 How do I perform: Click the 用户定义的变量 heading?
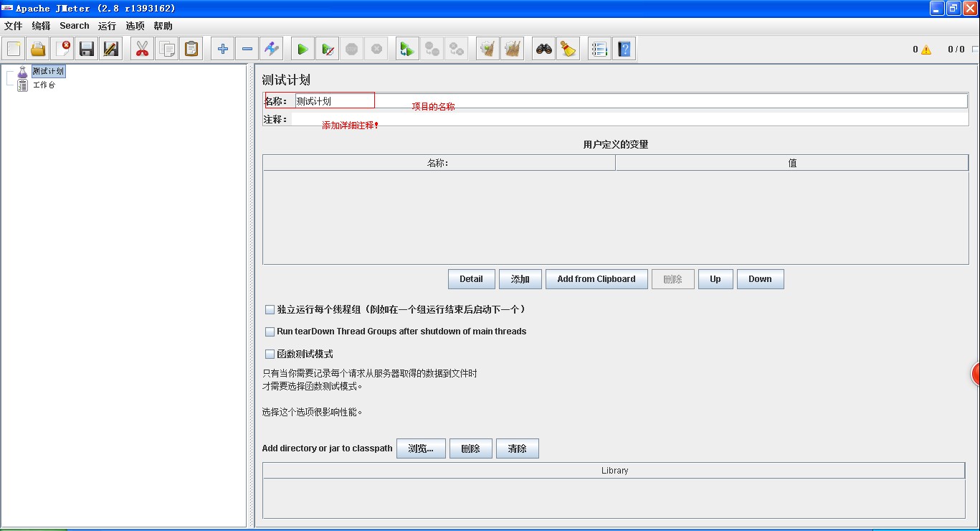(x=616, y=144)
